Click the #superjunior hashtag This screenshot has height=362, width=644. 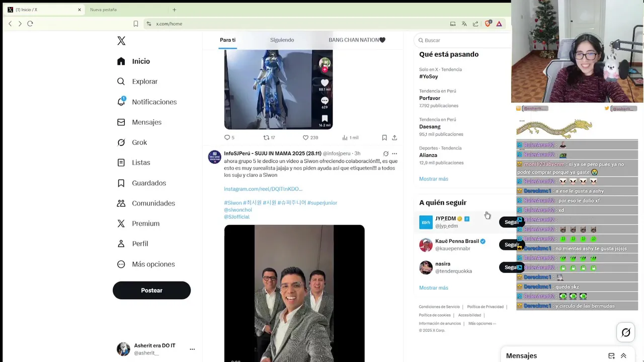coord(322,203)
